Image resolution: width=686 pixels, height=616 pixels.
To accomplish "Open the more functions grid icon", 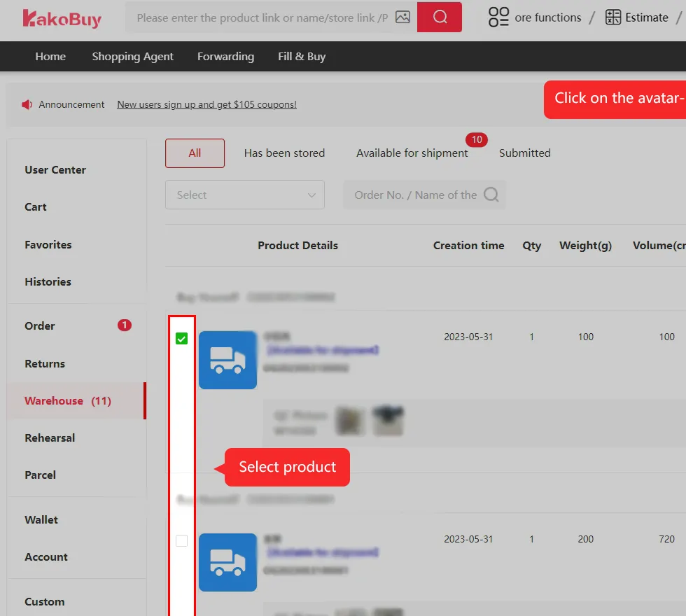I will pyautogui.click(x=498, y=17).
